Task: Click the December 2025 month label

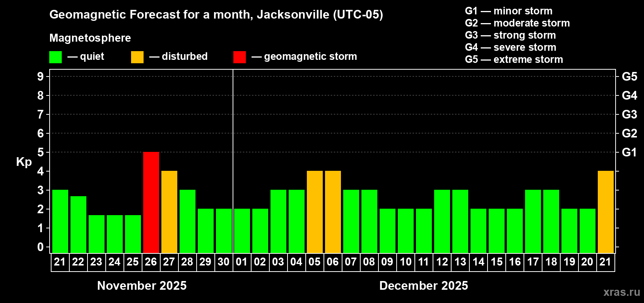Action: (x=424, y=286)
